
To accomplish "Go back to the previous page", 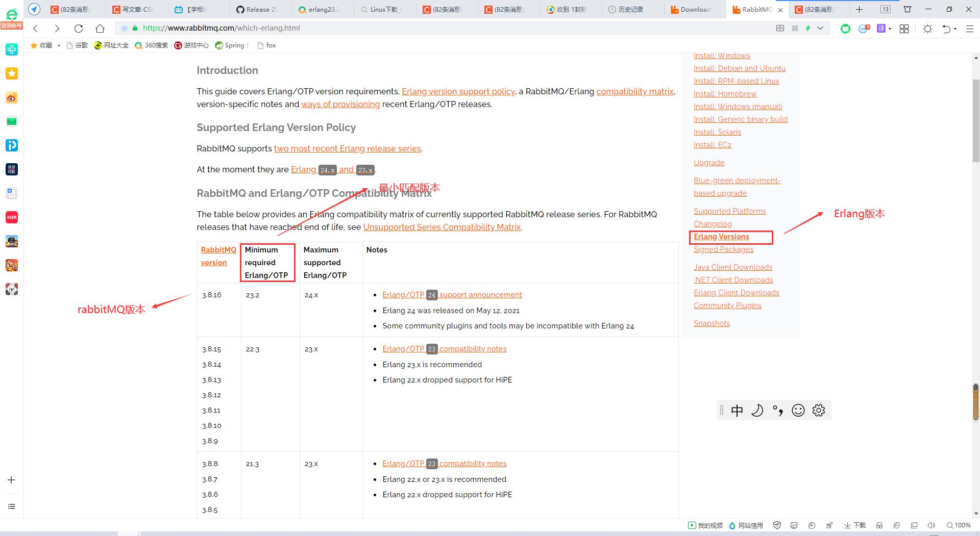I will pos(36,29).
